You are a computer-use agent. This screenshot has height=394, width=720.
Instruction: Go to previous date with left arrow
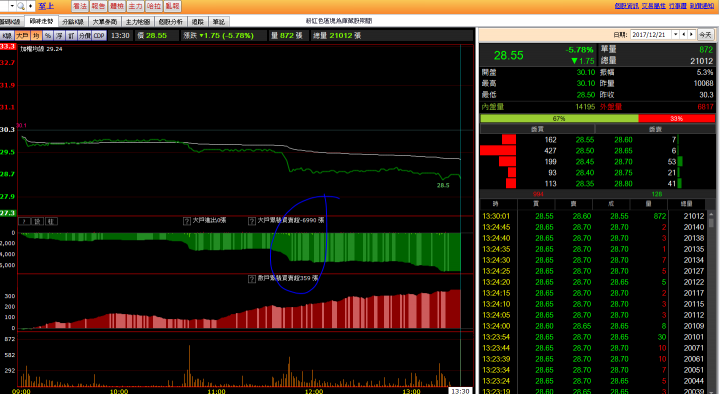point(684,34)
